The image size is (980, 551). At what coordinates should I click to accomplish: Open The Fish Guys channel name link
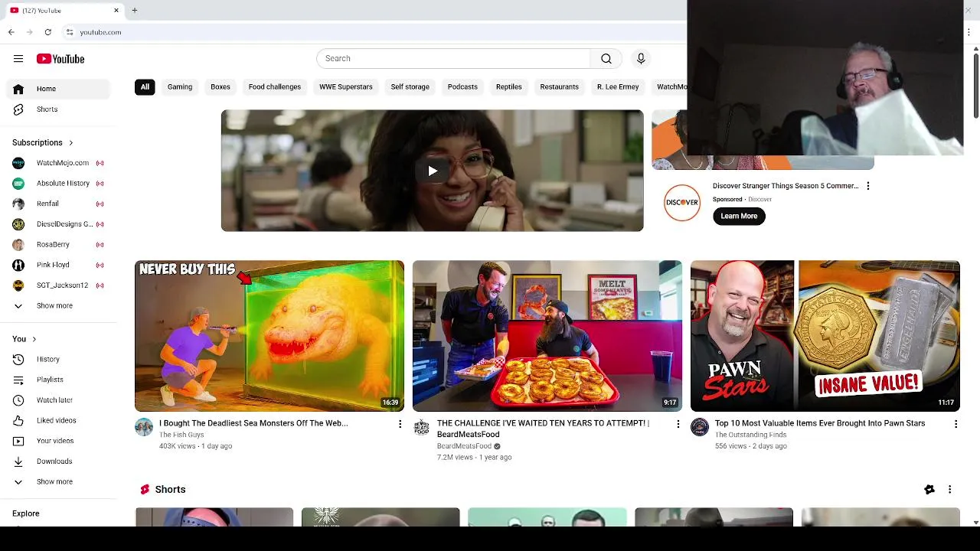click(x=181, y=435)
